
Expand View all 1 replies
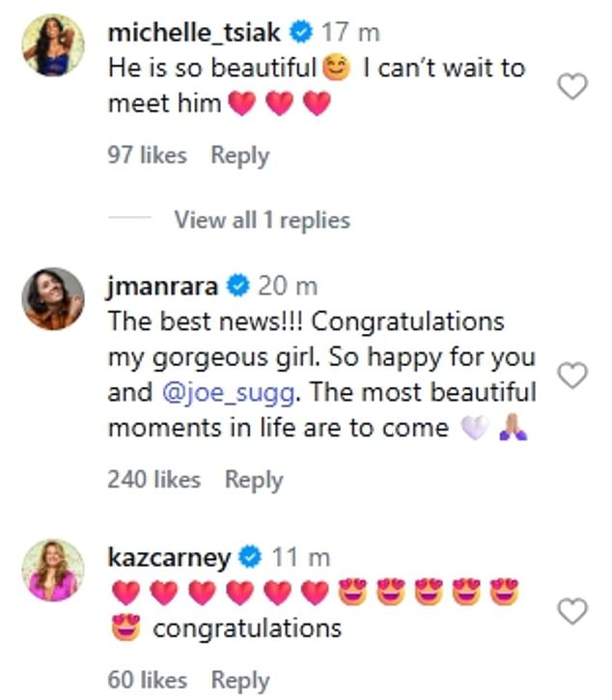click(x=262, y=220)
